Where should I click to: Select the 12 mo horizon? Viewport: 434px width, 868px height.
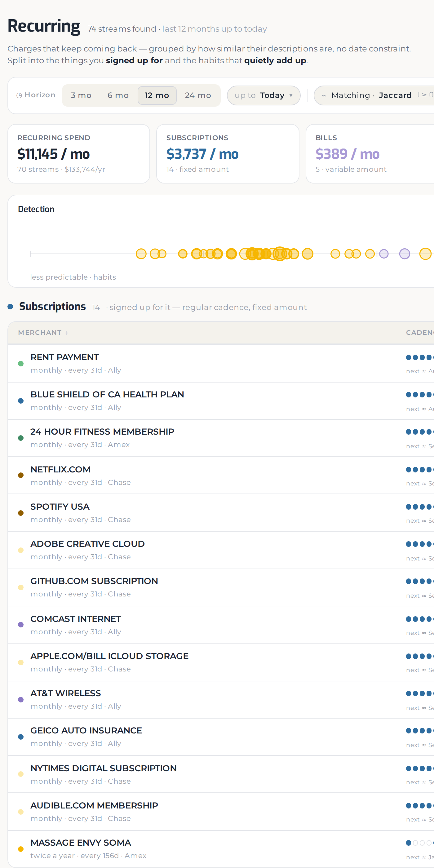pos(157,95)
